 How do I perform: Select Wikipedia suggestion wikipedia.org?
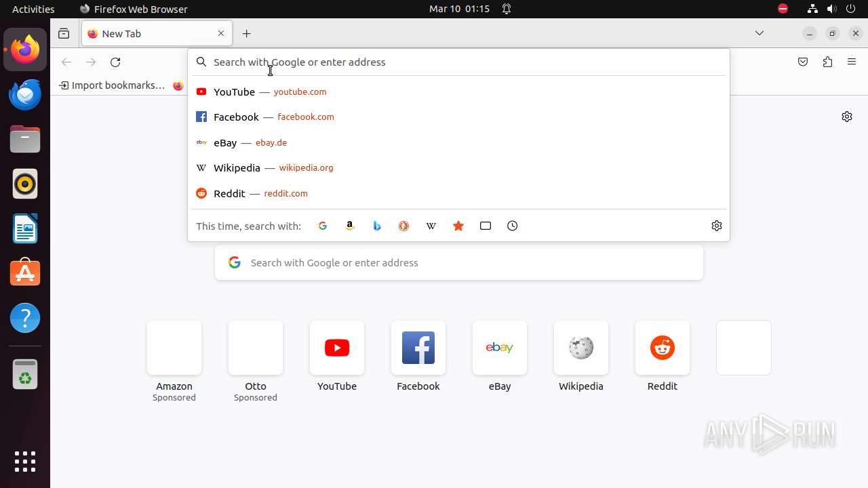[x=458, y=168]
